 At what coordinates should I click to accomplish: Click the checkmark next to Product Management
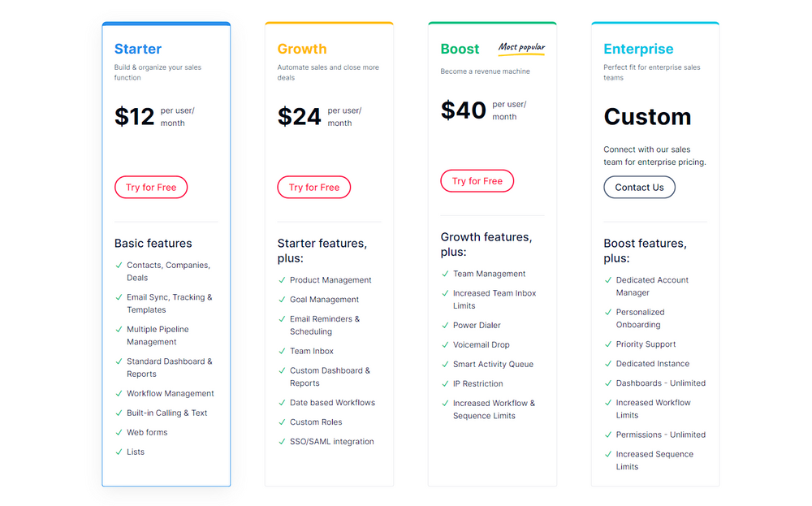point(280,279)
